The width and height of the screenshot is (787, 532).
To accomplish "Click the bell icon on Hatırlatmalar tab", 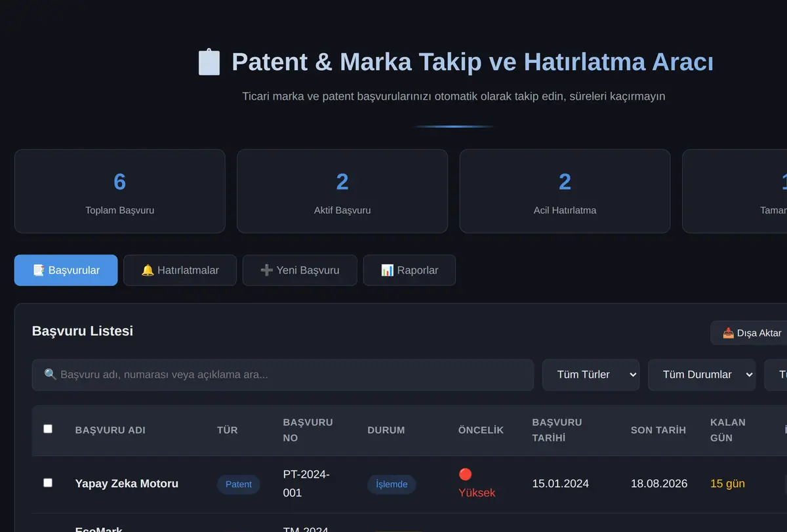I will click(x=148, y=270).
